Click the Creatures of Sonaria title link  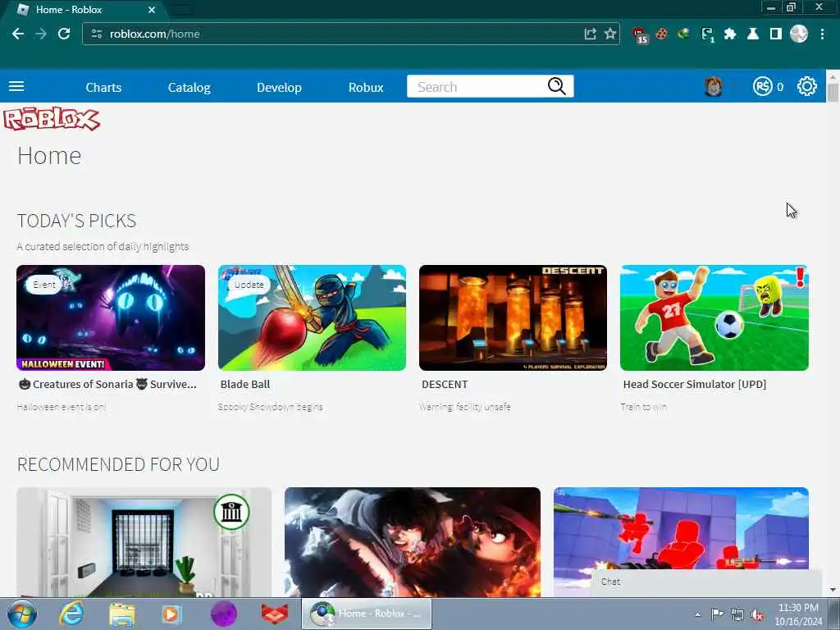tap(107, 384)
